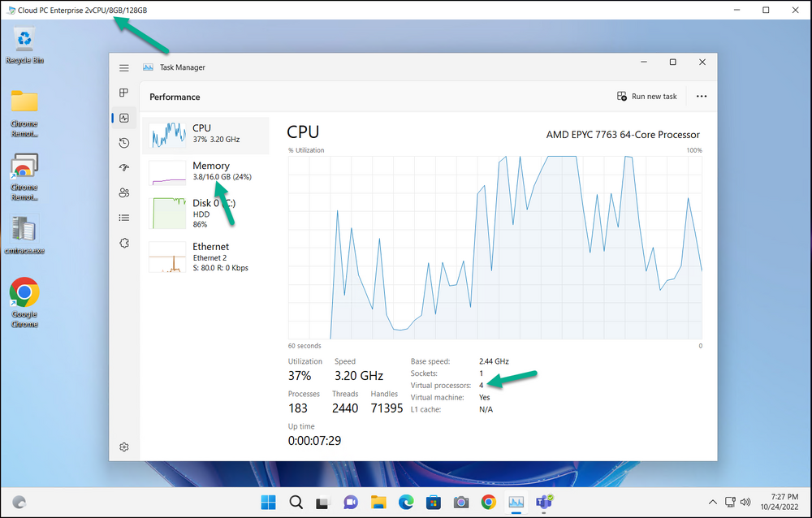Open the Users page in Task Manager
This screenshot has height=518, width=812.
click(123, 192)
